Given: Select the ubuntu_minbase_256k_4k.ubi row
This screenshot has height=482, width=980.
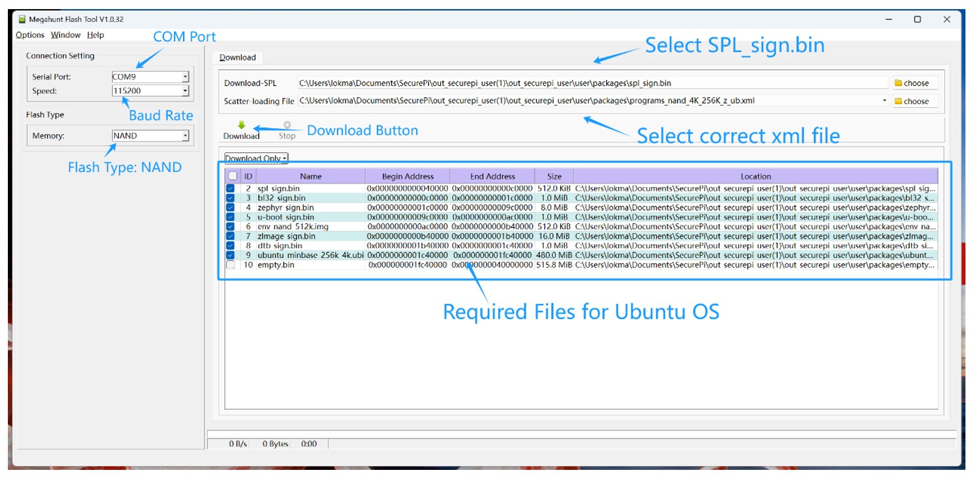Looking at the screenshot, I should pos(310,255).
